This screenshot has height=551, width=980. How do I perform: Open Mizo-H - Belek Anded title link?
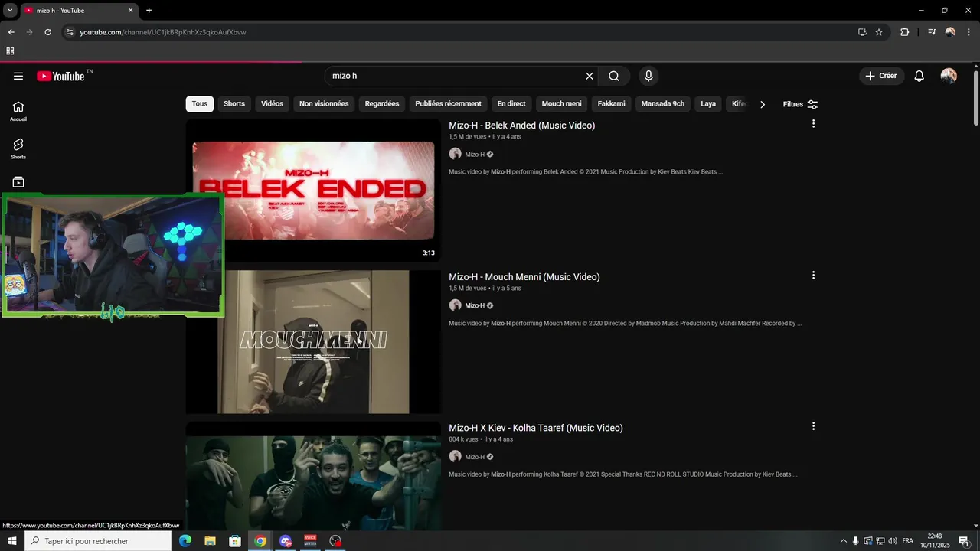[521, 126]
